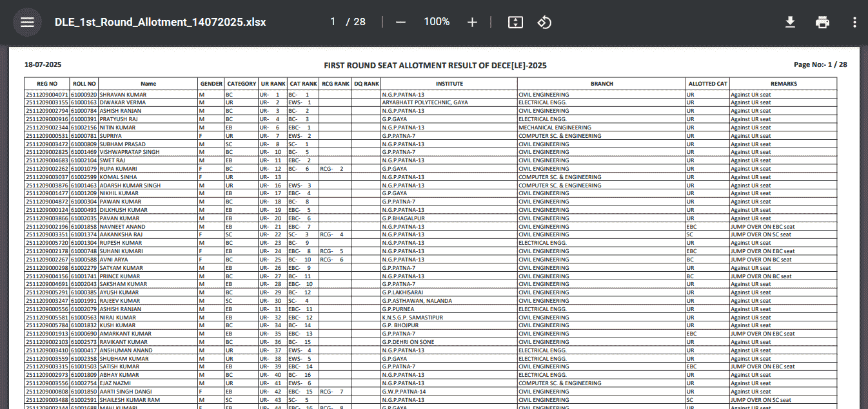
Task: Click the REMARKS column header
Action: [x=783, y=84]
